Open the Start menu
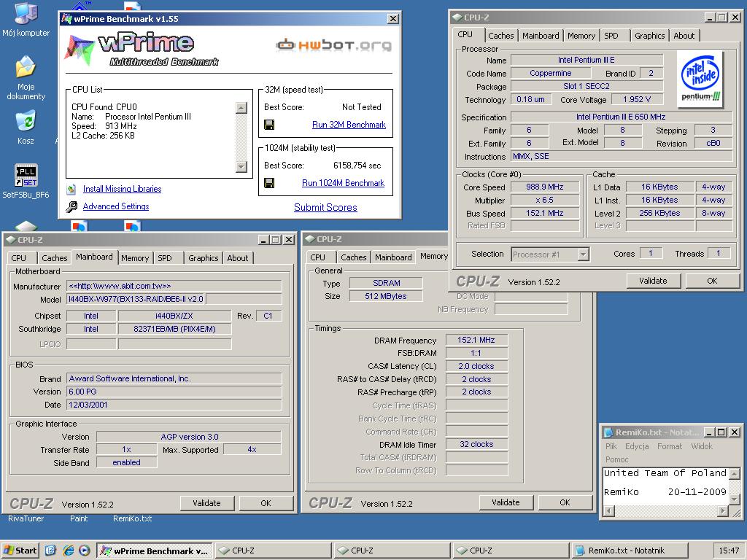This screenshot has height=560, width=747. [20, 551]
